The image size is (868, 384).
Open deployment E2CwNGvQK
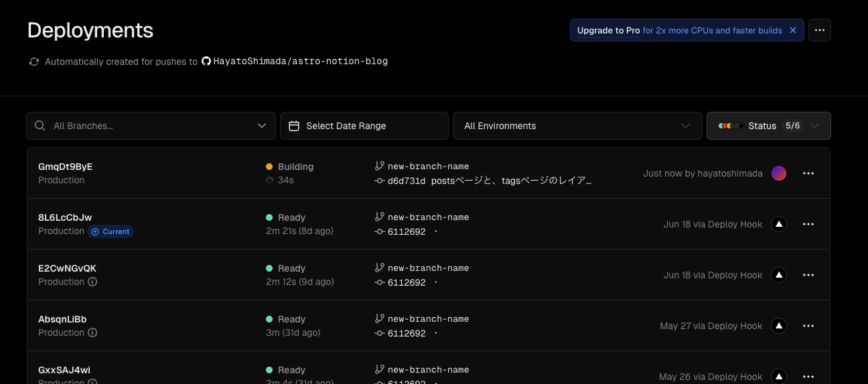[x=67, y=268]
